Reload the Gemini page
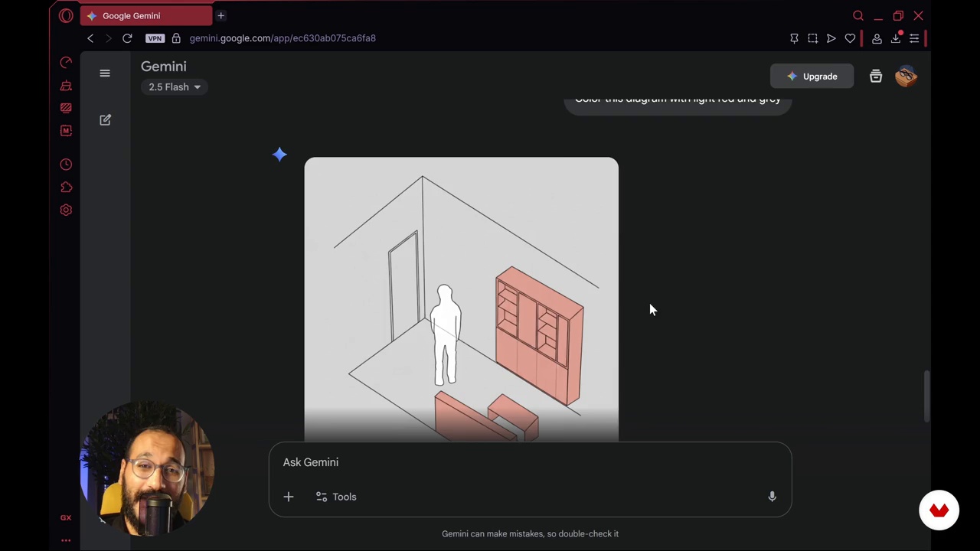 (x=127, y=38)
